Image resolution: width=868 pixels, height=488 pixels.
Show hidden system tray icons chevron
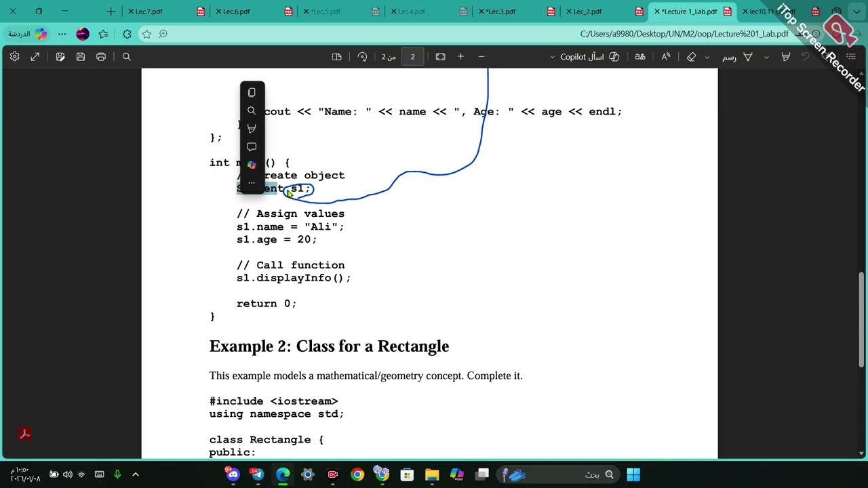point(136,474)
